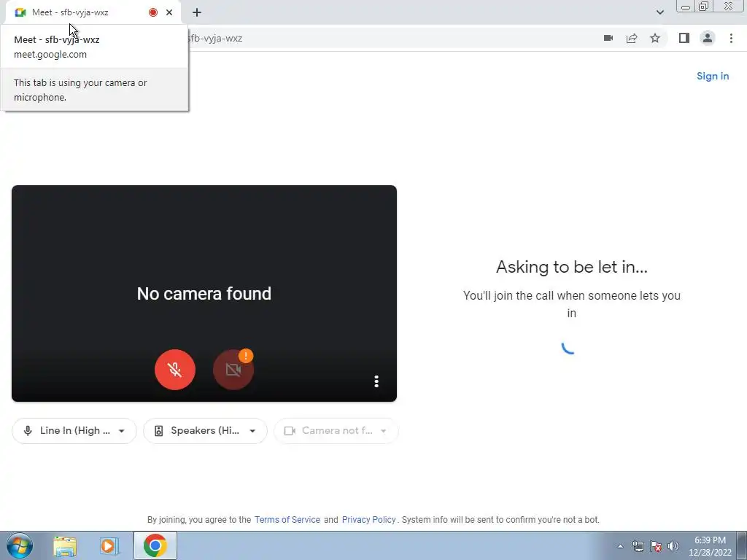Open the Camera not found dropdown

point(336,431)
